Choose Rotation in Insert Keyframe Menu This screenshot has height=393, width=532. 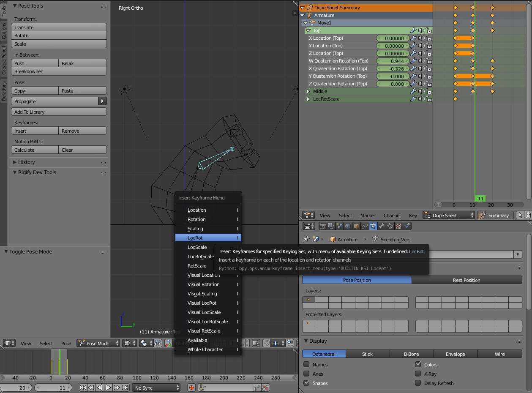208,219
